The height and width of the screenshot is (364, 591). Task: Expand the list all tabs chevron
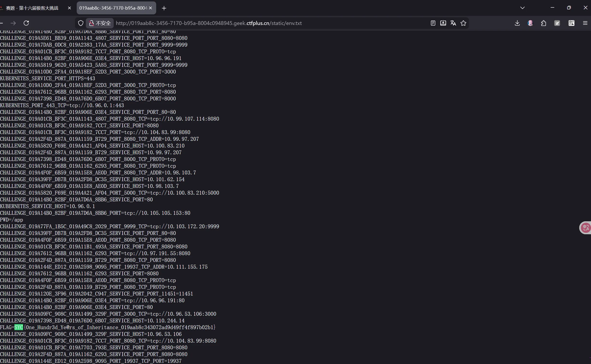(x=522, y=8)
